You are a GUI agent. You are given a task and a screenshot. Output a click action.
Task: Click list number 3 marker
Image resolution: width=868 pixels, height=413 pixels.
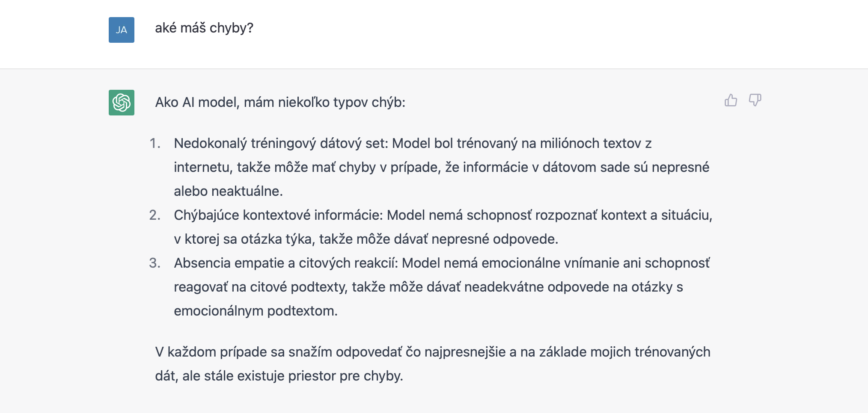(x=155, y=263)
